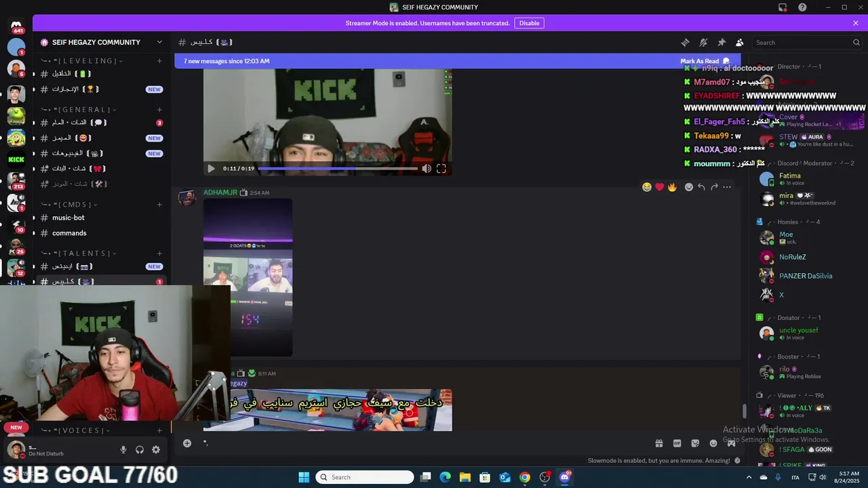Open Discord help icon in title bar

[802, 7]
